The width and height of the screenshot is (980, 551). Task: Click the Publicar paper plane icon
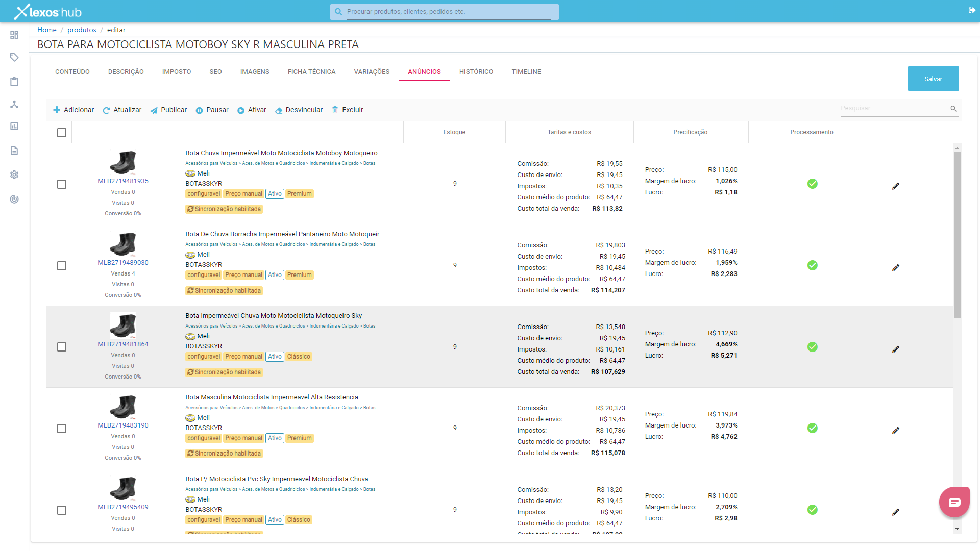[x=154, y=110]
